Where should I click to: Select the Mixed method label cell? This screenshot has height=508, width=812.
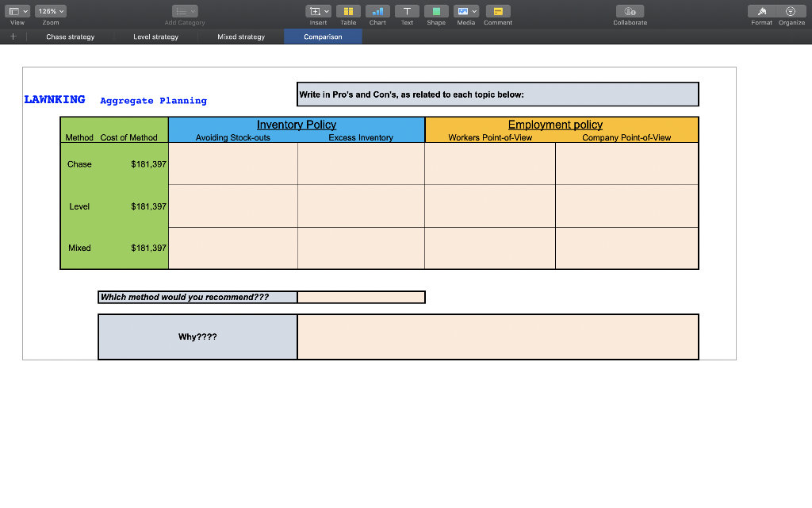(x=79, y=248)
